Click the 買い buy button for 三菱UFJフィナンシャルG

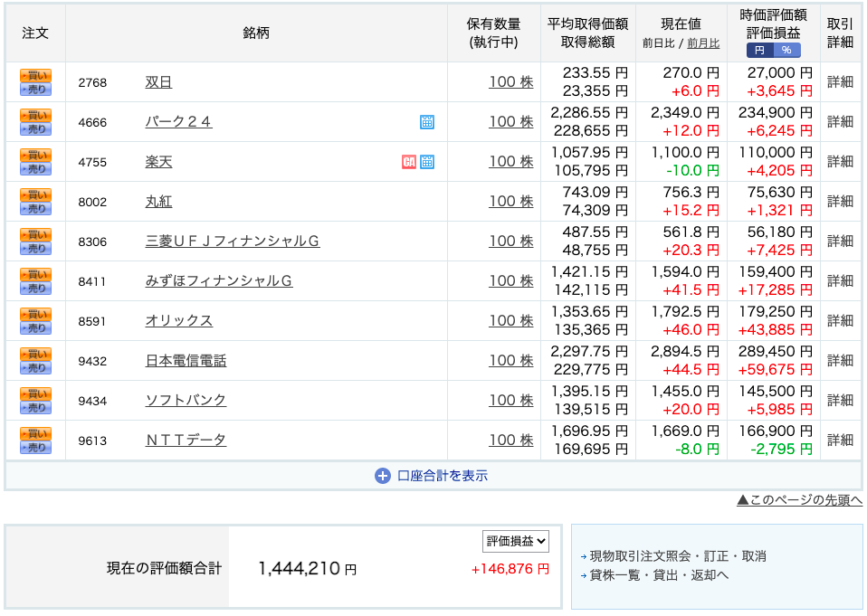(x=35, y=235)
